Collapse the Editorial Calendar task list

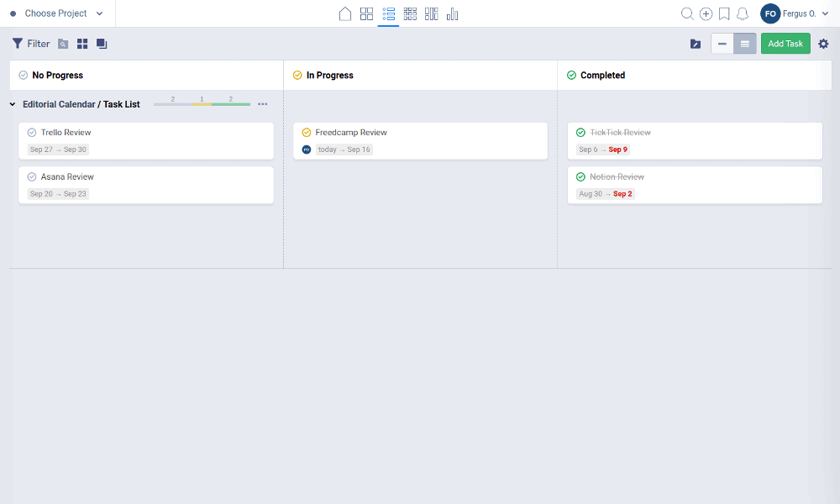click(x=13, y=104)
